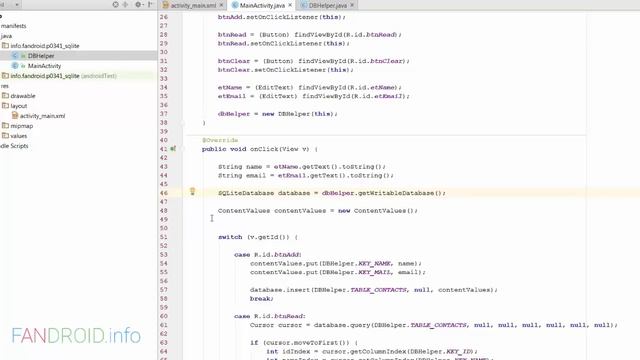Close the activity_main.xml tab
Viewport: 640px width, 360px height.
(x=222, y=5)
